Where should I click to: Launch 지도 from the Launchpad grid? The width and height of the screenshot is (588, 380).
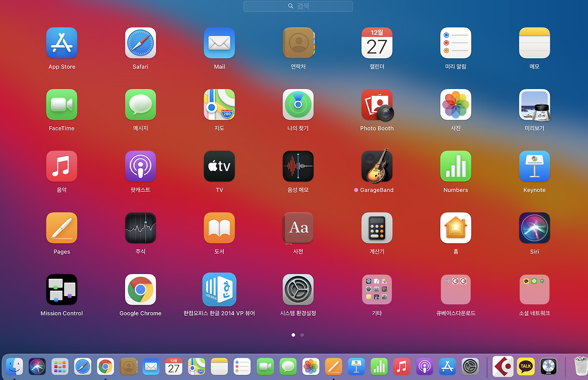(x=219, y=105)
